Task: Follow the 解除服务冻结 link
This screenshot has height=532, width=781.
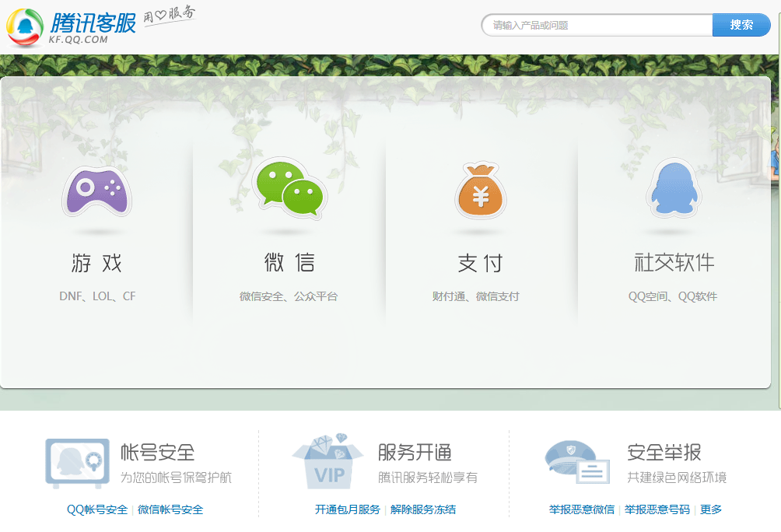Action: pos(423,509)
